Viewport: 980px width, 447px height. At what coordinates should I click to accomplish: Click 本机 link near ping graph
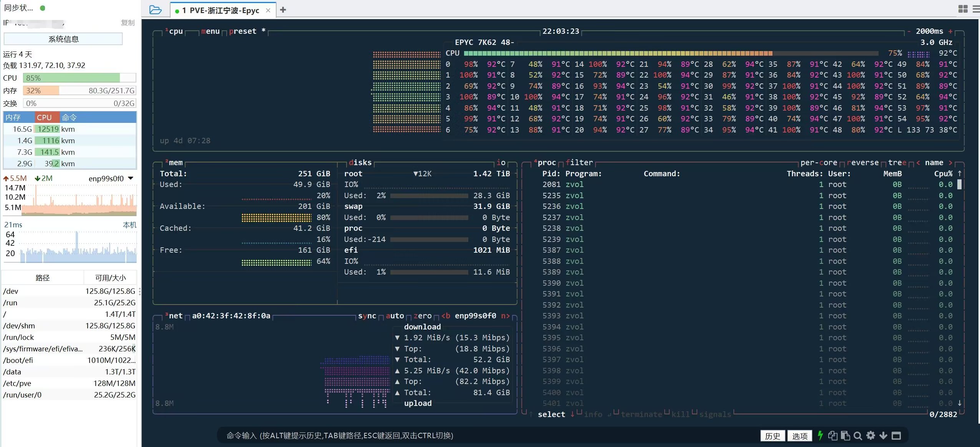[x=129, y=225]
